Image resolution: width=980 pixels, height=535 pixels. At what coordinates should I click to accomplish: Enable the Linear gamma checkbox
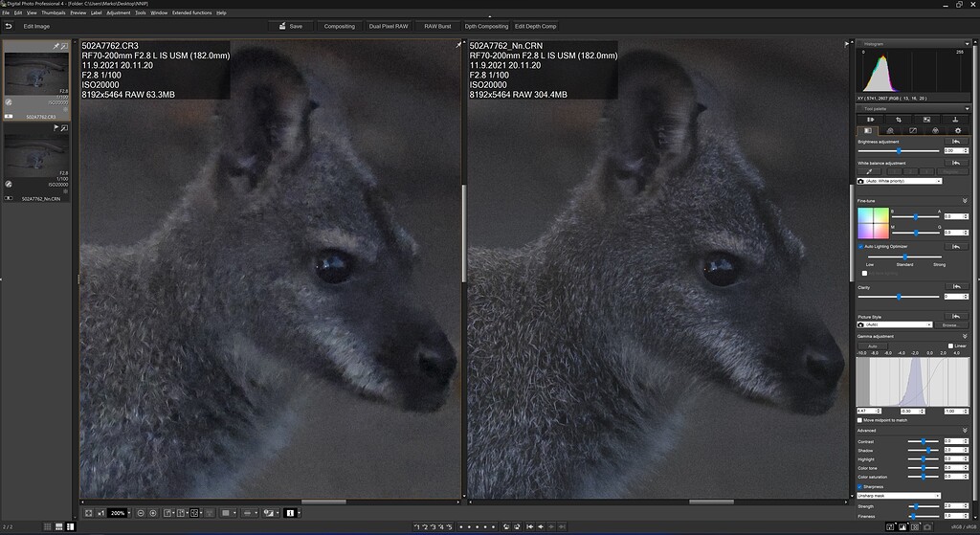(949, 346)
